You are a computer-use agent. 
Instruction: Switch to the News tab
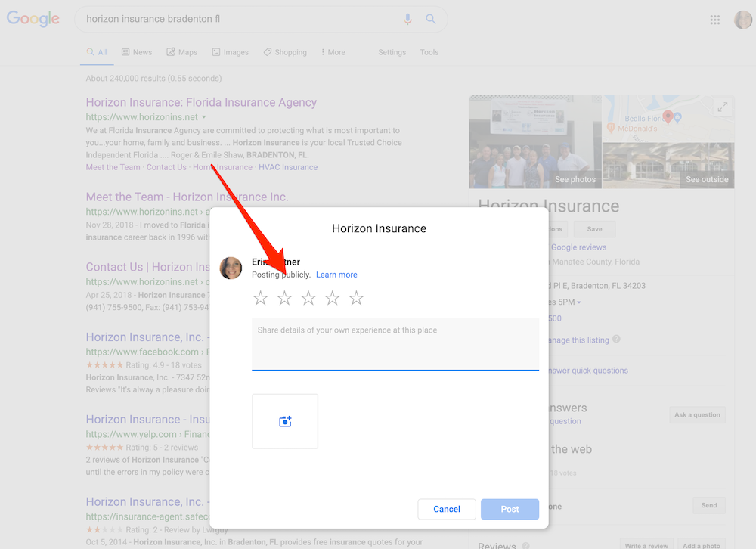(136, 52)
